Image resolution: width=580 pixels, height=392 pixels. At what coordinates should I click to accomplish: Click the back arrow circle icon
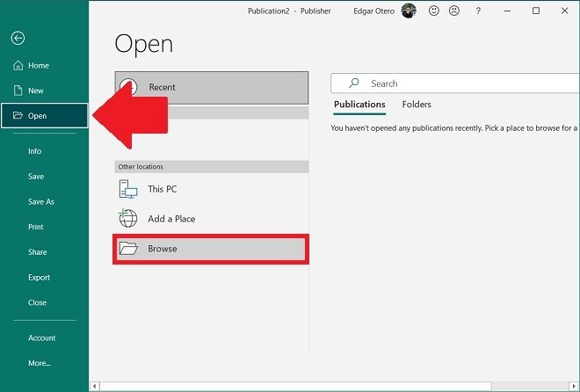pos(18,38)
